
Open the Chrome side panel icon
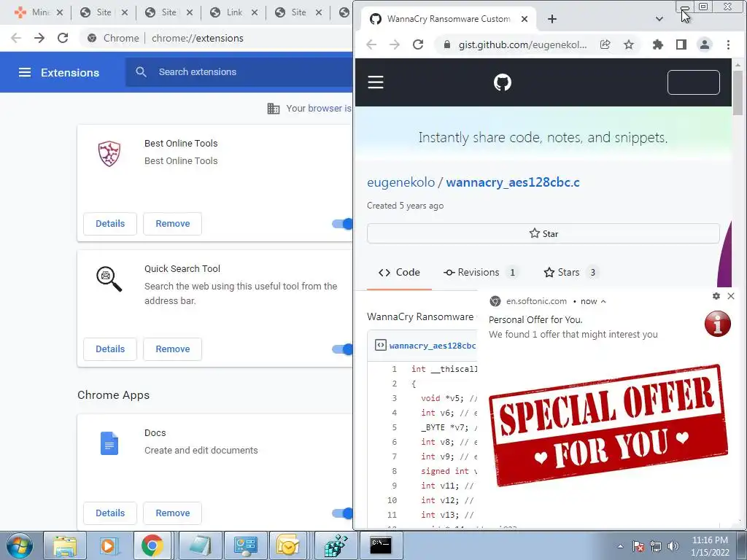681,44
